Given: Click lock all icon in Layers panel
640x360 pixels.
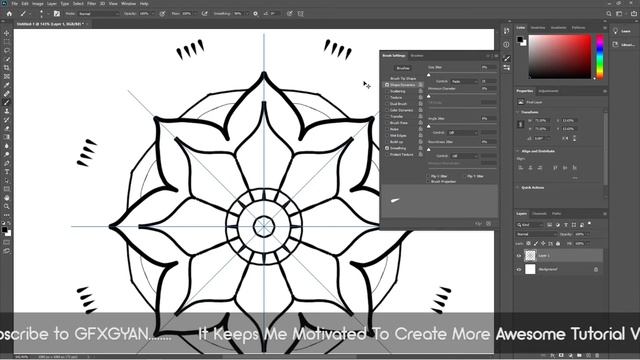Looking at the screenshot, I should pos(558,244).
